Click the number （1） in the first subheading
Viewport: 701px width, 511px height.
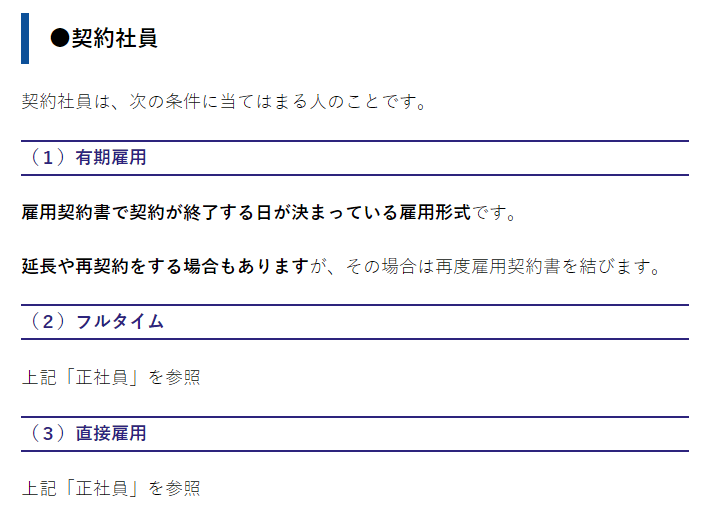pyautogui.click(x=47, y=158)
